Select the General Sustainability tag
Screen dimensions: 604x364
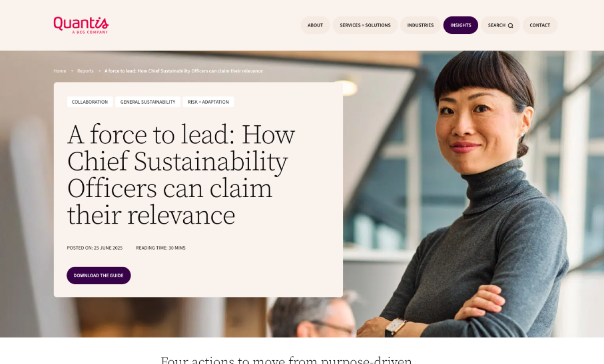[148, 102]
